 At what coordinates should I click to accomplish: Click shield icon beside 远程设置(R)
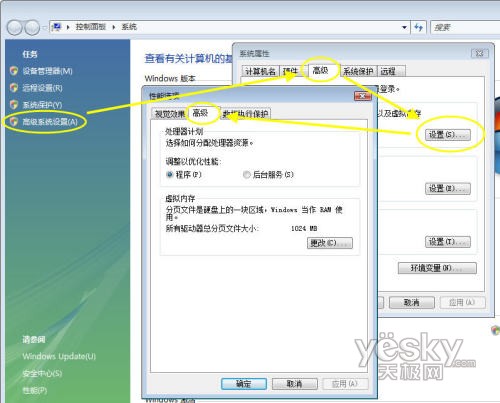point(14,88)
